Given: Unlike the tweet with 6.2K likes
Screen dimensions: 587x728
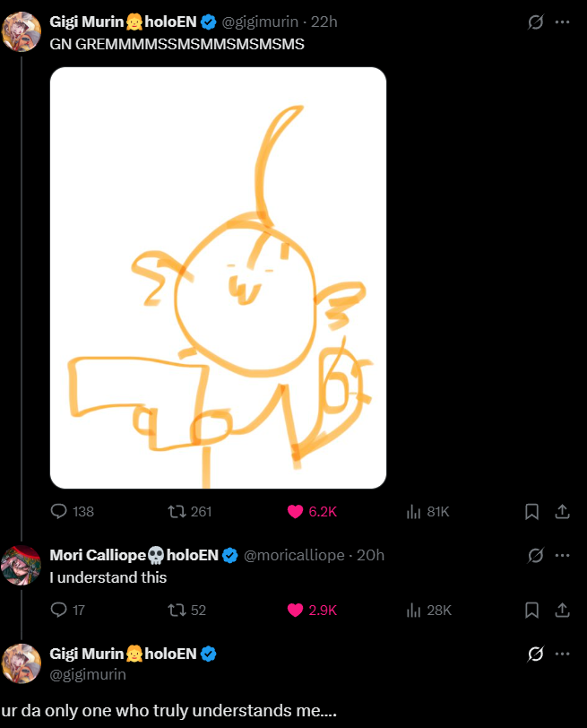Looking at the screenshot, I should point(295,511).
